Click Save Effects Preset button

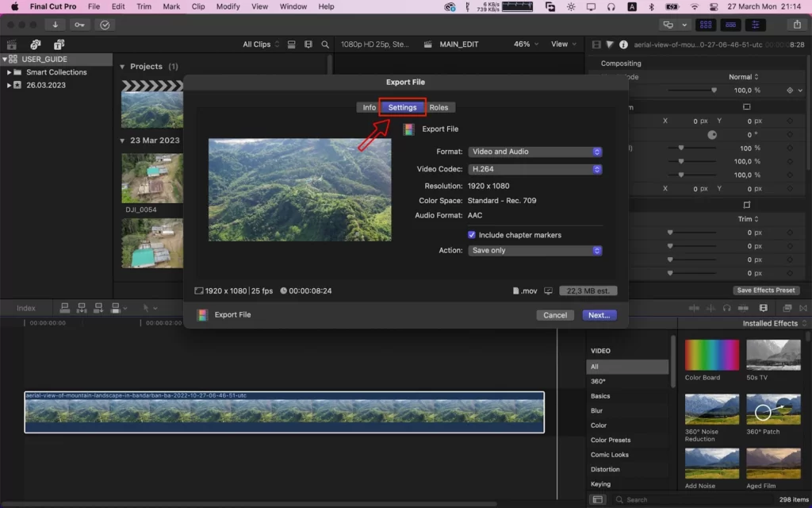(766, 291)
